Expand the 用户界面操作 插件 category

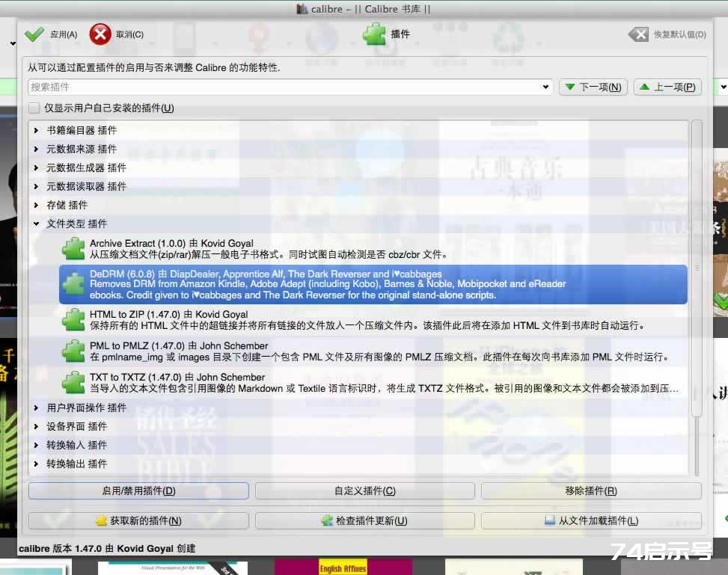(36, 408)
